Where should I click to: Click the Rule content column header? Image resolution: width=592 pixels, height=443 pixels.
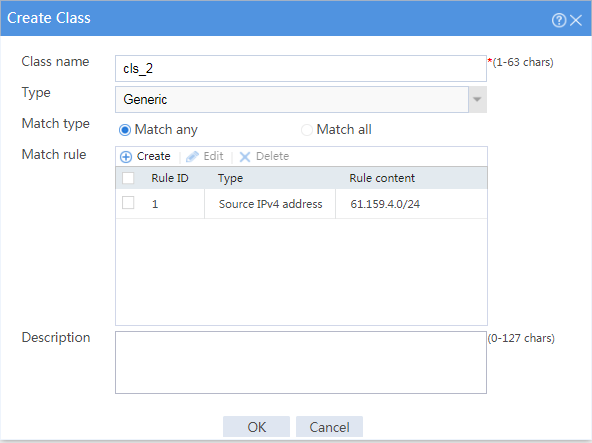382,178
